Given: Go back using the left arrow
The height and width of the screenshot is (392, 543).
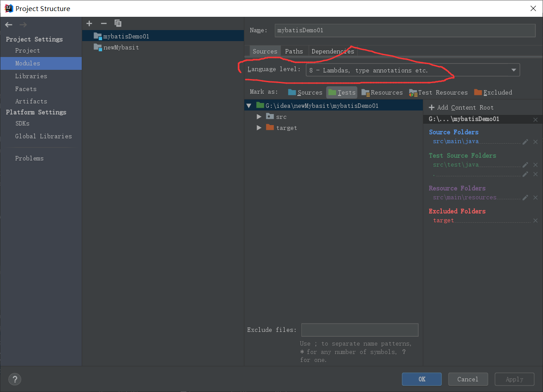Looking at the screenshot, I should 9,25.
